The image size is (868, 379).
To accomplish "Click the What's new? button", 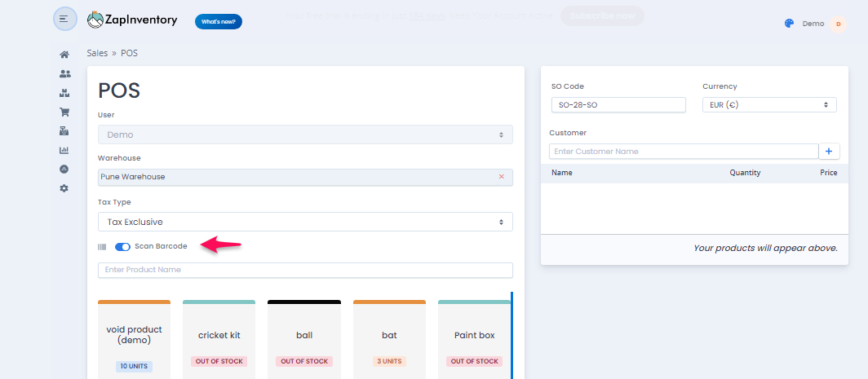I will 219,21.
